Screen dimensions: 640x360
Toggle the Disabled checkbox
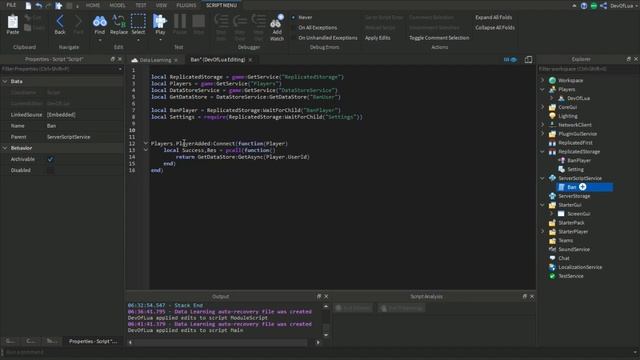pyautogui.click(x=50, y=170)
